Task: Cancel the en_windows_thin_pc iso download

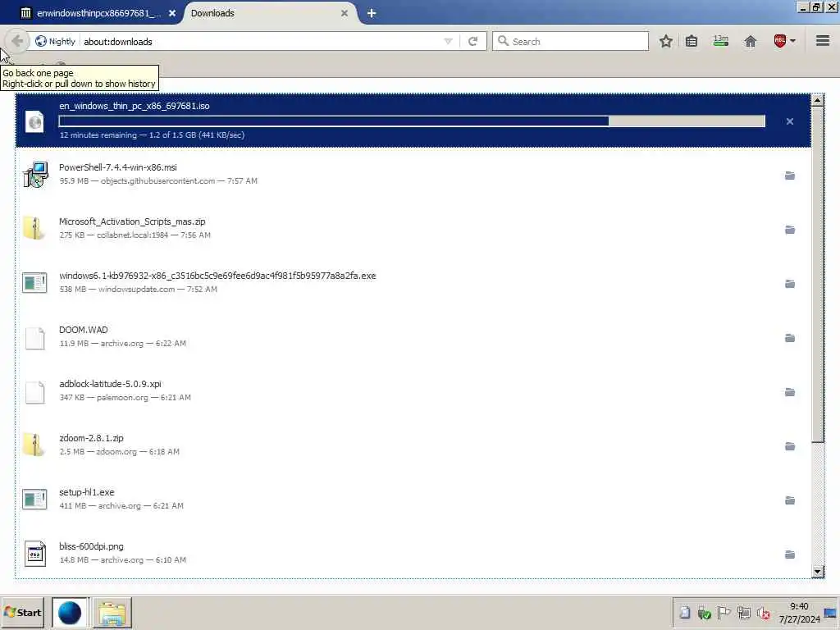Action: click(x=790, y=121)
